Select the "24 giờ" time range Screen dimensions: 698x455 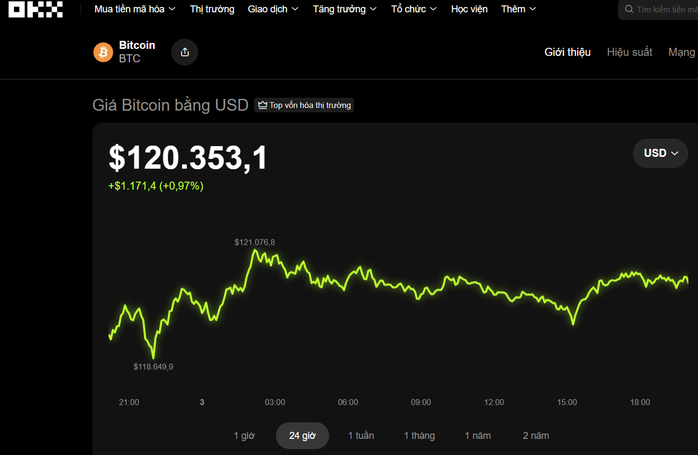[x=302, y=436]
